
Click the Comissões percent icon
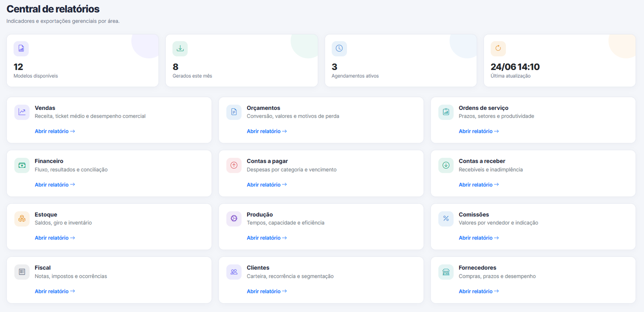(446, 219)
